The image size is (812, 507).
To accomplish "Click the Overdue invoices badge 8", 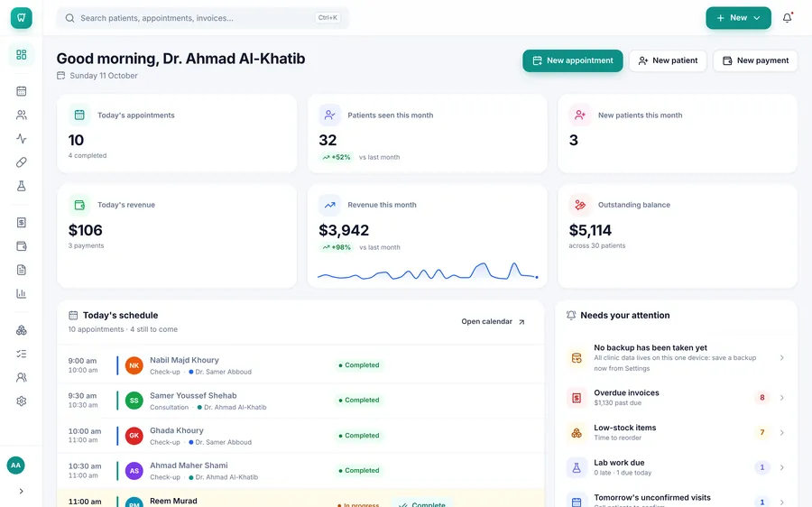I will [761, 398].
